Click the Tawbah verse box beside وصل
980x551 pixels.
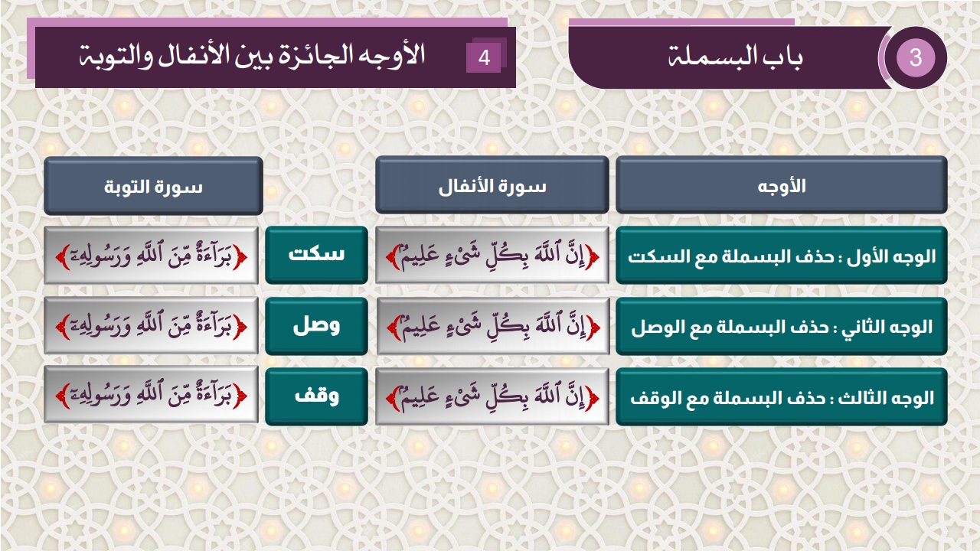[x=152, y=327]
